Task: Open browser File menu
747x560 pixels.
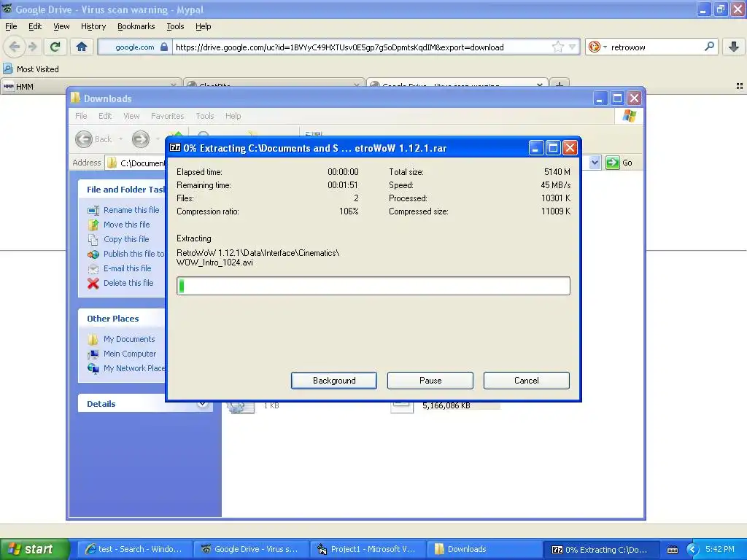Action: click(x=11, y=26)
